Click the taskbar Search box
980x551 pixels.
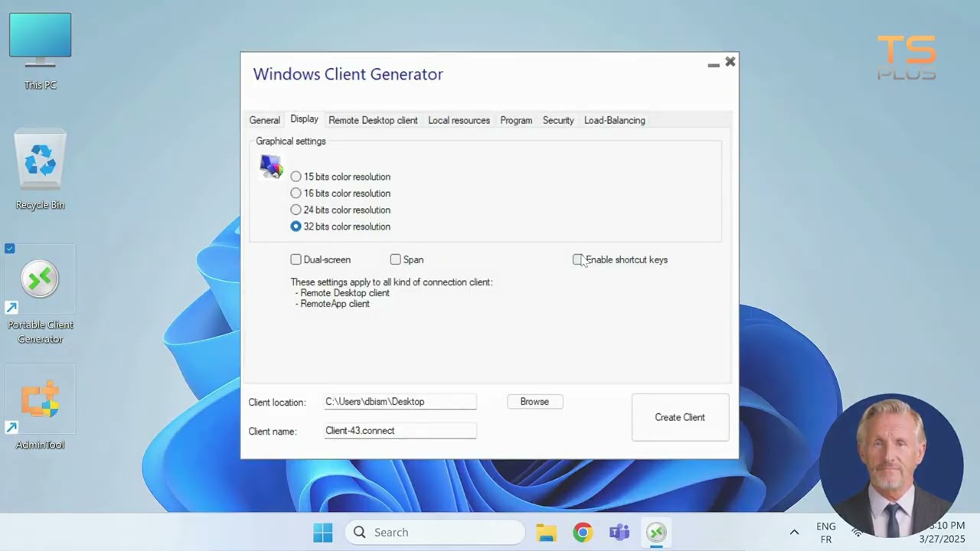tap(435, 533)
